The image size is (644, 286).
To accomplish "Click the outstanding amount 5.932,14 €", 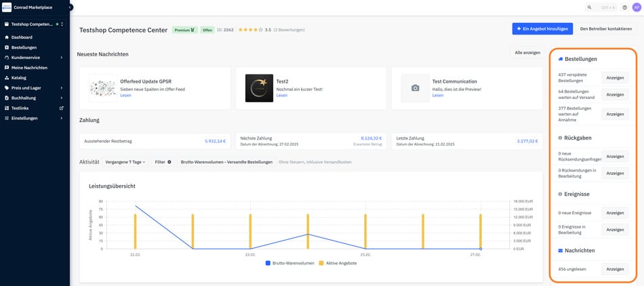I will 215,141.
